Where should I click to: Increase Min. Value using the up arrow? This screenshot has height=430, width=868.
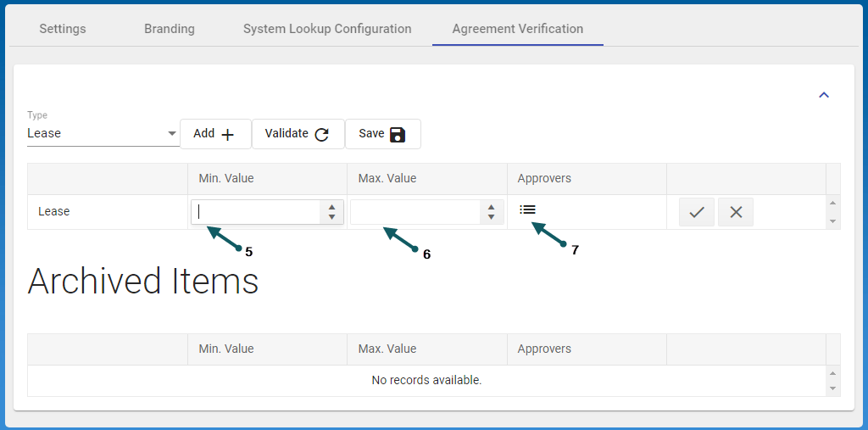332,207
